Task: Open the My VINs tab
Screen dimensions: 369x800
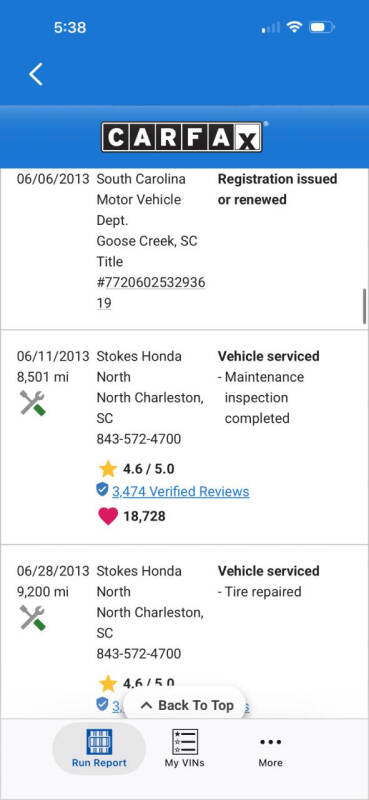Action: 184,748
